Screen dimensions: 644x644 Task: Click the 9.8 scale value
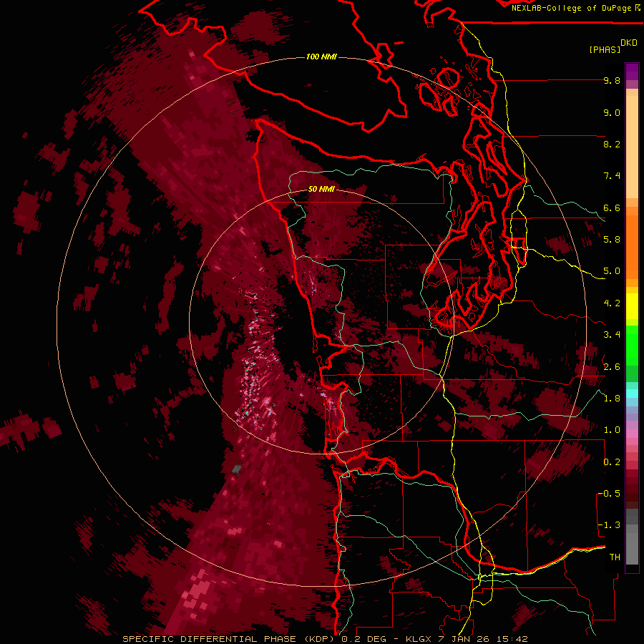(x=612, y=80)
